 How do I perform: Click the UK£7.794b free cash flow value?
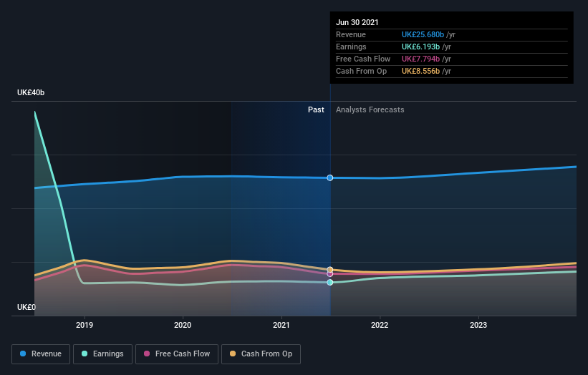tap(420, 59)
